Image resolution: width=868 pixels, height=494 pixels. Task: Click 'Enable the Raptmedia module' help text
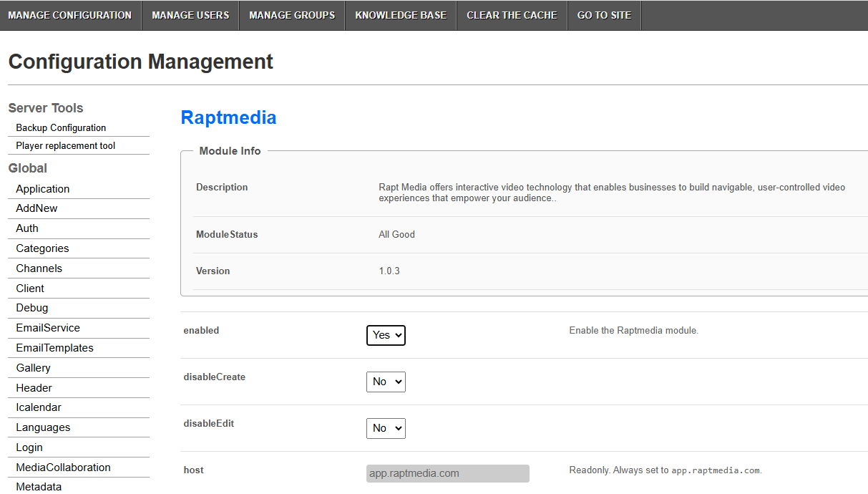point(633,331)
